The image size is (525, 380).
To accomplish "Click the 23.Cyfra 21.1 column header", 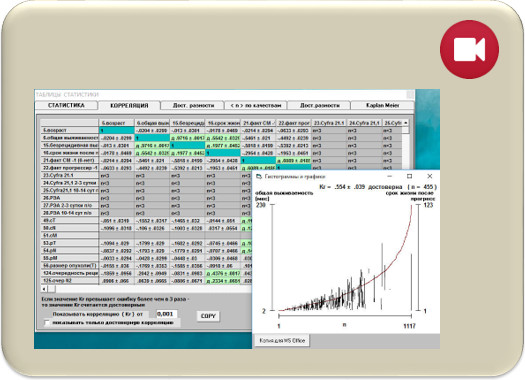I will coord(329,123).
